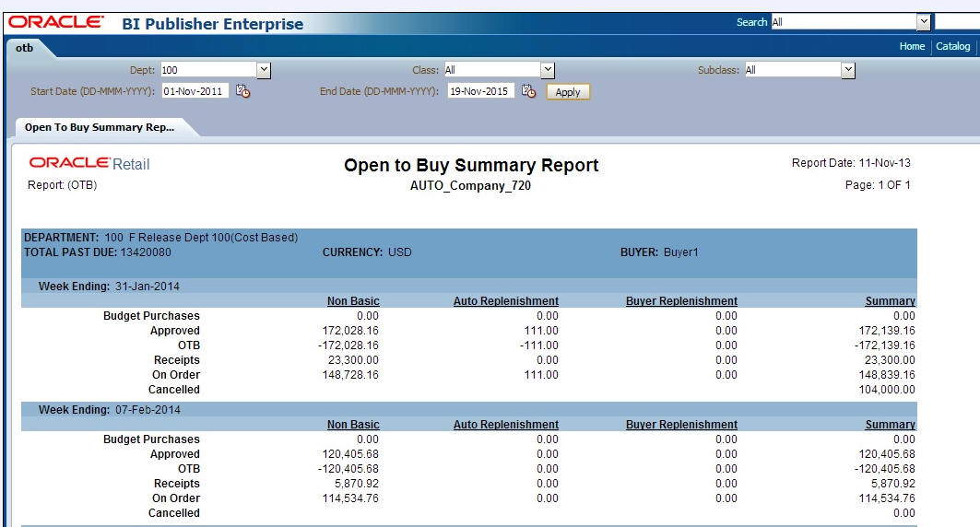
Task: Click 'TOTAL PAST DUE: 13420080' text
Action: click(x=98, y=252)
